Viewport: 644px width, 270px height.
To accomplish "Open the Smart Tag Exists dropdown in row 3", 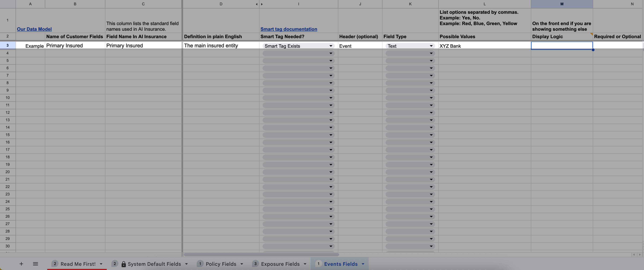I will point(331,46).
